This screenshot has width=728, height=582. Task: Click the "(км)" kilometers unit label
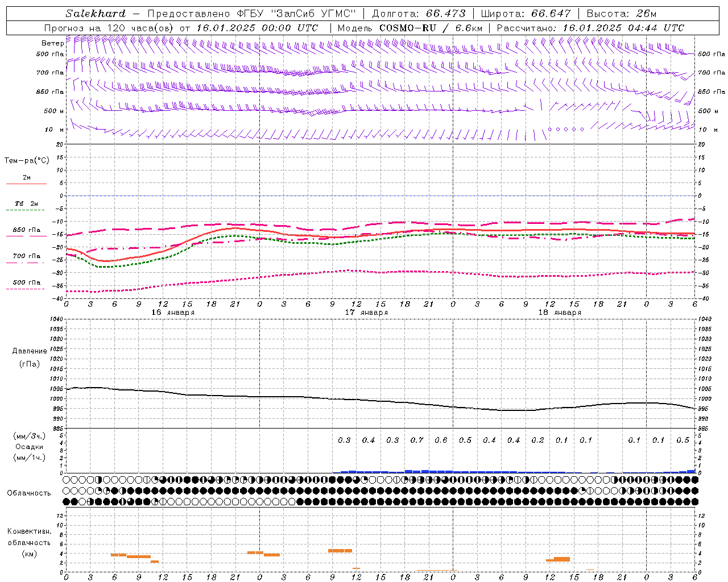click(x=29, y=554)
